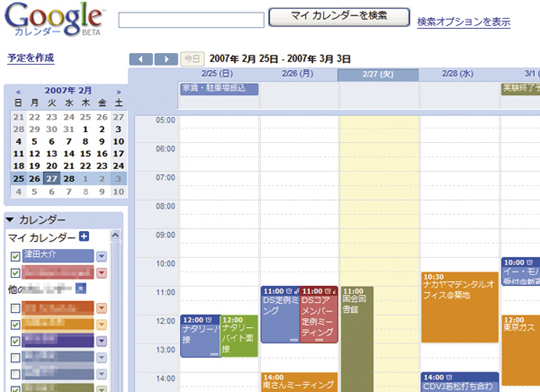Screen dimensions: 540x392
Task: Uncheck the light orange calendar checkbox
Action: (15, 324)
